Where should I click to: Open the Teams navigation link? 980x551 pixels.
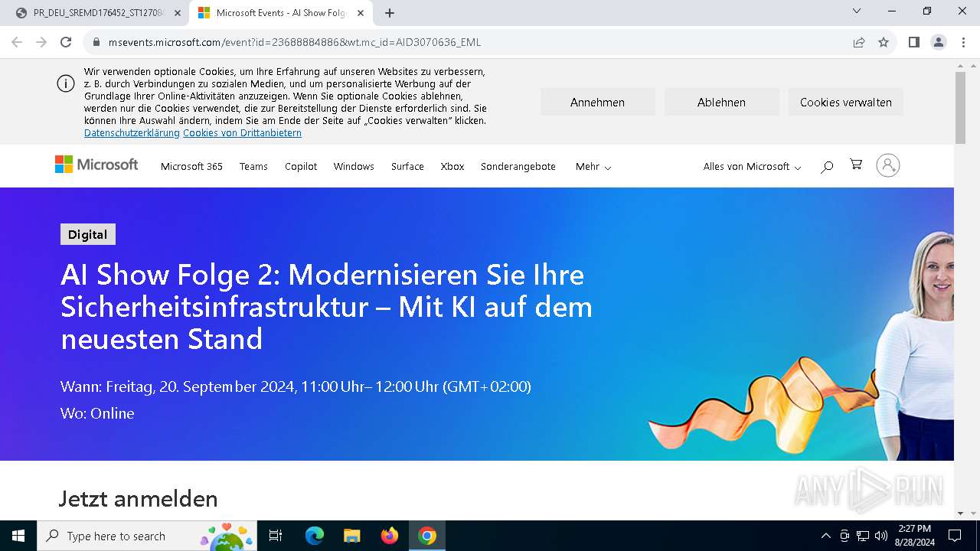coord(253,166)
